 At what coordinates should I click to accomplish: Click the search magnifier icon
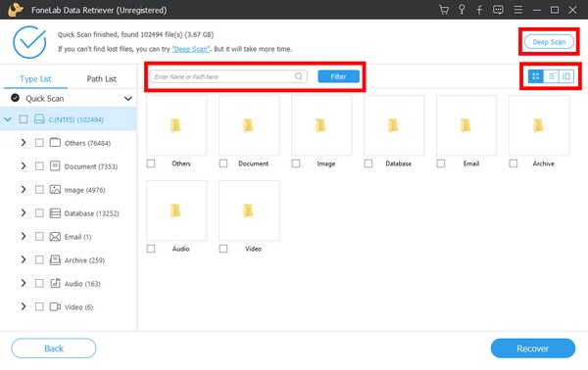(x=299, y=76)
